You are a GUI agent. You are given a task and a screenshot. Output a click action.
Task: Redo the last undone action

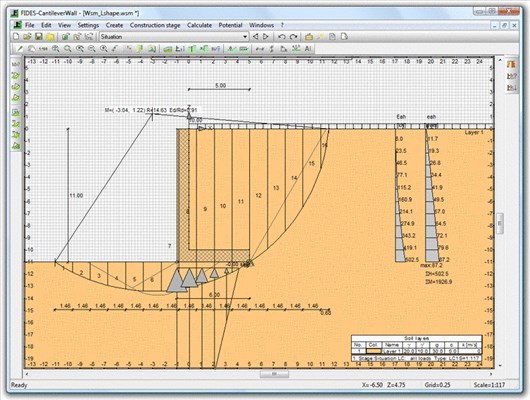293,37
